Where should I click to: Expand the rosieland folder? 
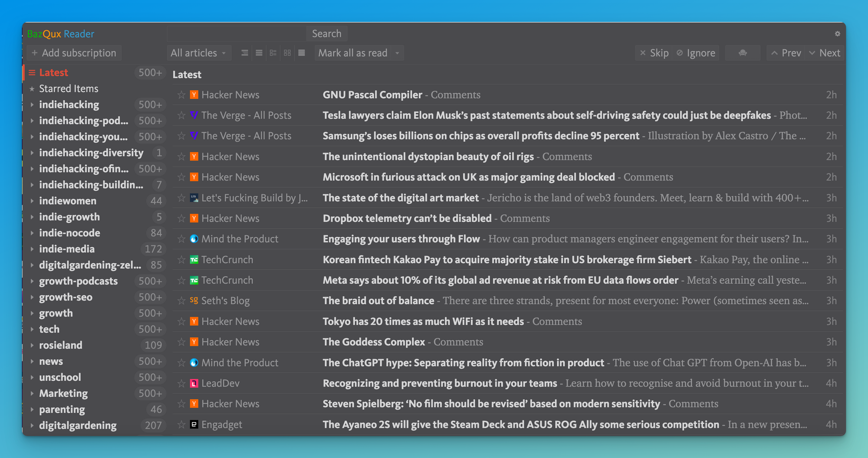point(32,345)
